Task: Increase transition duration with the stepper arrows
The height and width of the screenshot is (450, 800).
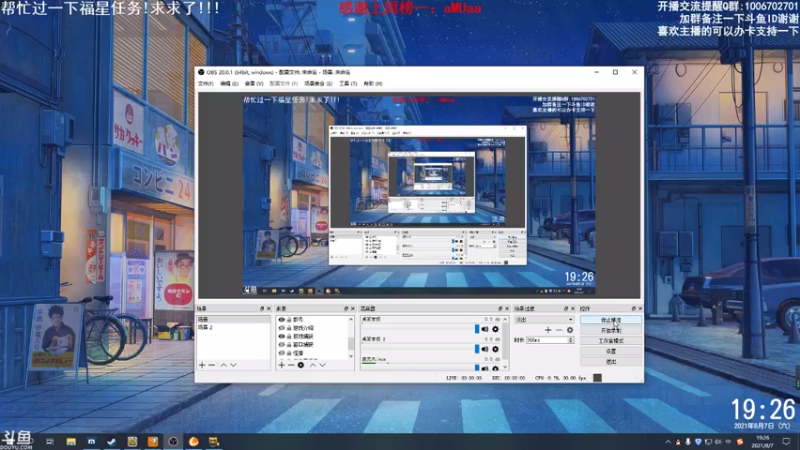Action: [x=570, y=338]
